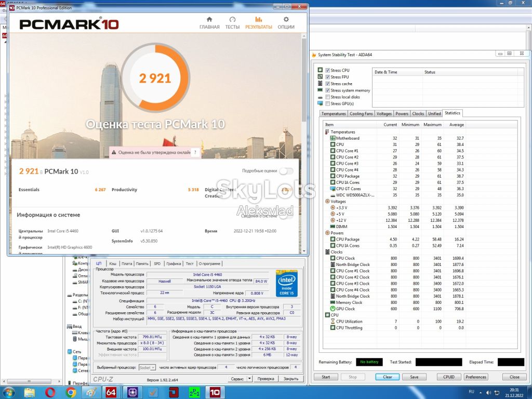Click the Intel Core i5 logo in CPU-Z
The image size is (532, 399).
tap(287, 283)
